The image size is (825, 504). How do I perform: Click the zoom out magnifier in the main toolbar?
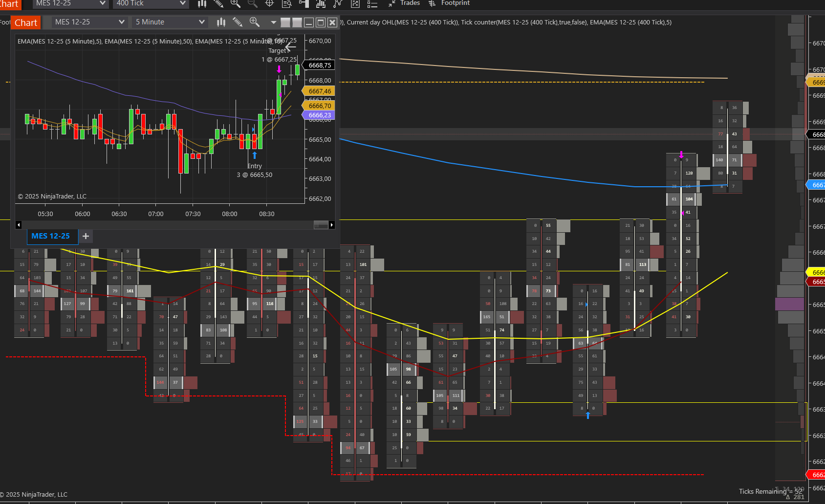pos(252,3)
